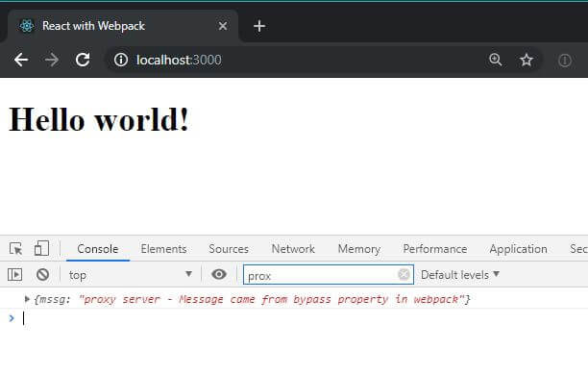Screen dimensions: 588x375
Task: Reload the localhost page
Action: pos(83,60)
